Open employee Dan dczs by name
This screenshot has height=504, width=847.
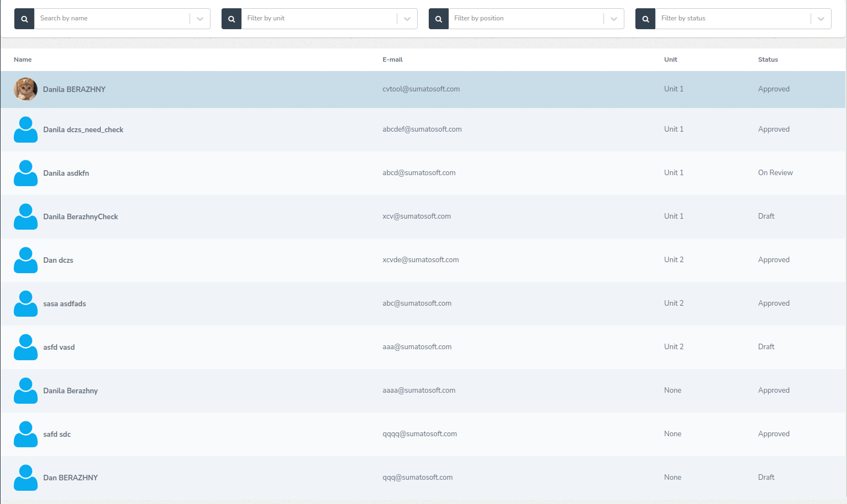tap(58, 260)
